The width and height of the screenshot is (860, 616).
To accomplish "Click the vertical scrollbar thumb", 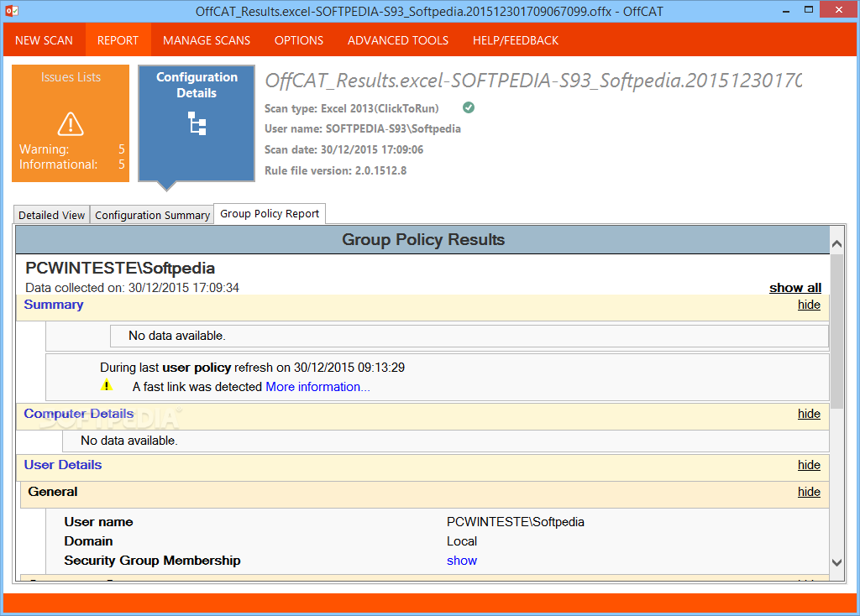I will 837,331.
